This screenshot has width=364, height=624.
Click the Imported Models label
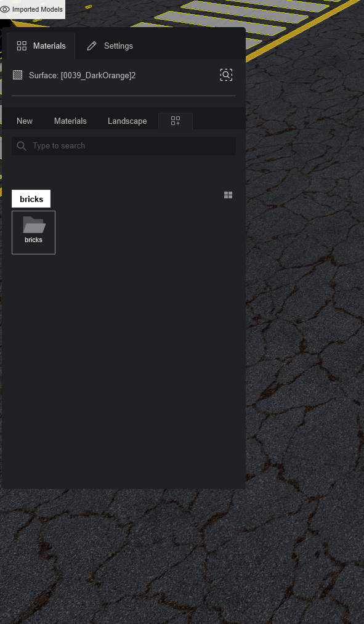(x=38, y=9)
